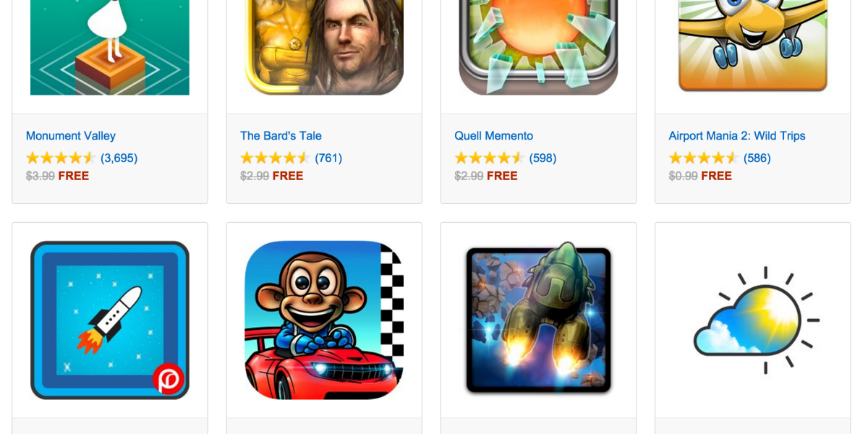
Task: Open the Airport Mania 2 airplane icon
Action: [x=753, y=47]
